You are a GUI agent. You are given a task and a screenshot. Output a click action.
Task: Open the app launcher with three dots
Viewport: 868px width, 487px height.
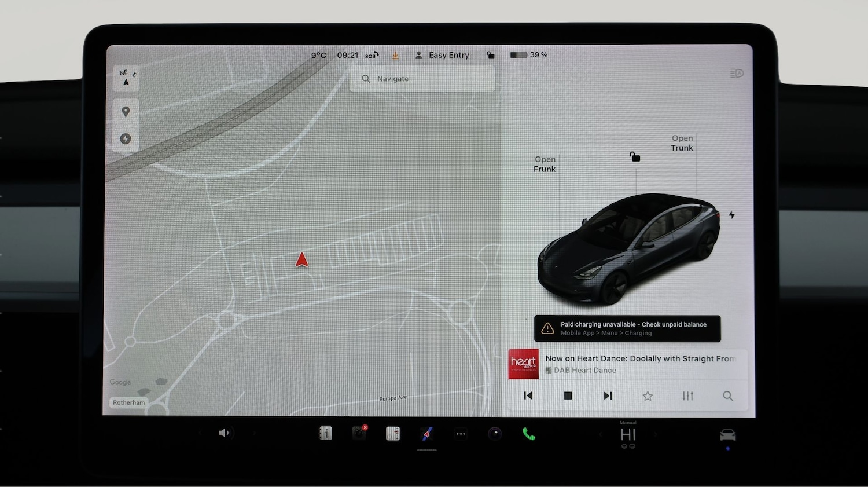pos(461,433)
